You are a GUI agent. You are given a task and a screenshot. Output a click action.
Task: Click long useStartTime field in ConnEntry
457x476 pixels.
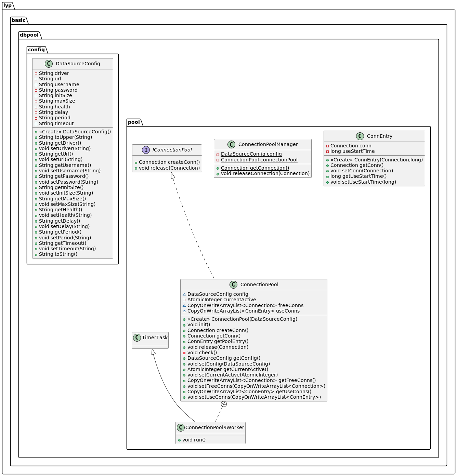click(352, 151)
